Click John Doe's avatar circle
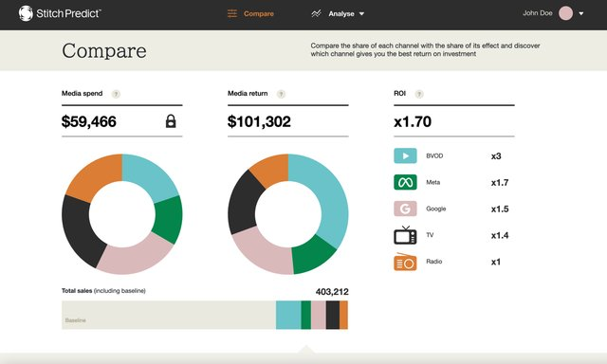Image resolution: width=607 pixels, height=364 pixels. [565, 13]
